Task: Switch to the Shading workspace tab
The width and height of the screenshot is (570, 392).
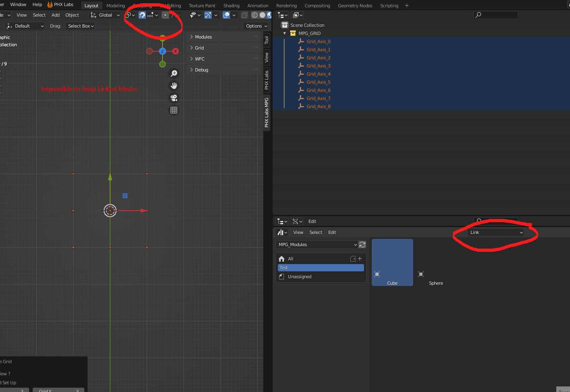Action: (231, 5)
